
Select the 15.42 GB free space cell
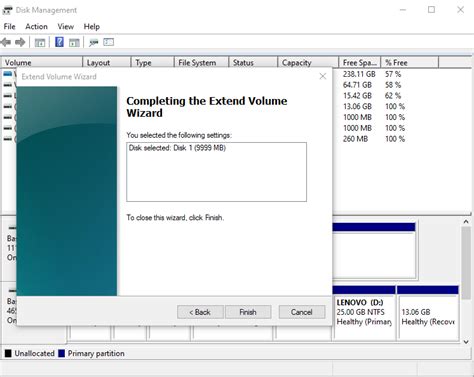(x=357, y=96)
